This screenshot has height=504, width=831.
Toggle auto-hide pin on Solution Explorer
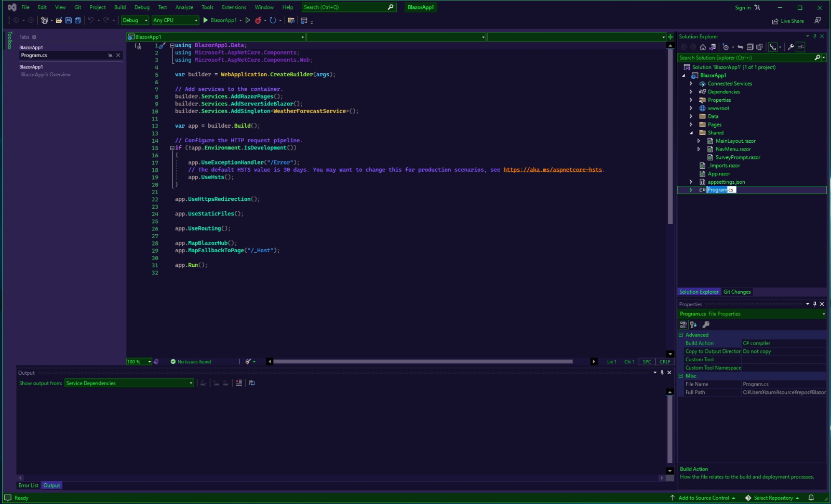tap(815, 36)
